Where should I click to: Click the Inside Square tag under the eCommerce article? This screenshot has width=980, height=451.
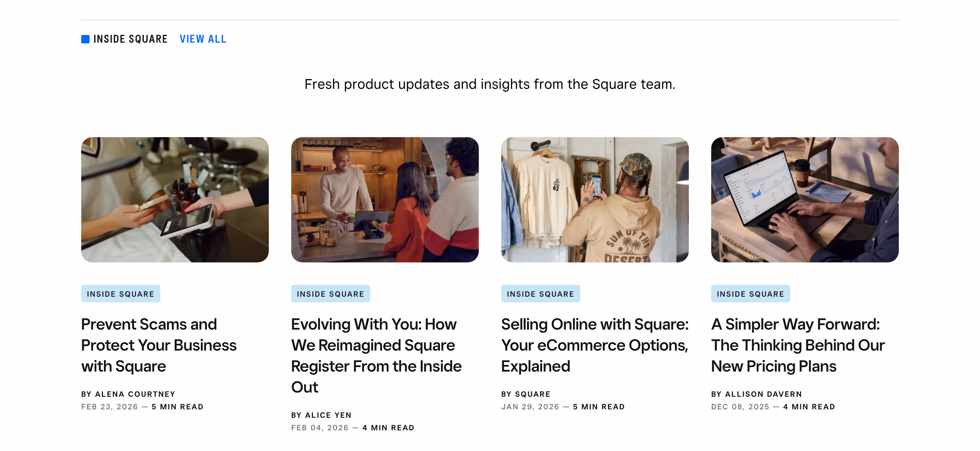point(541,294)
